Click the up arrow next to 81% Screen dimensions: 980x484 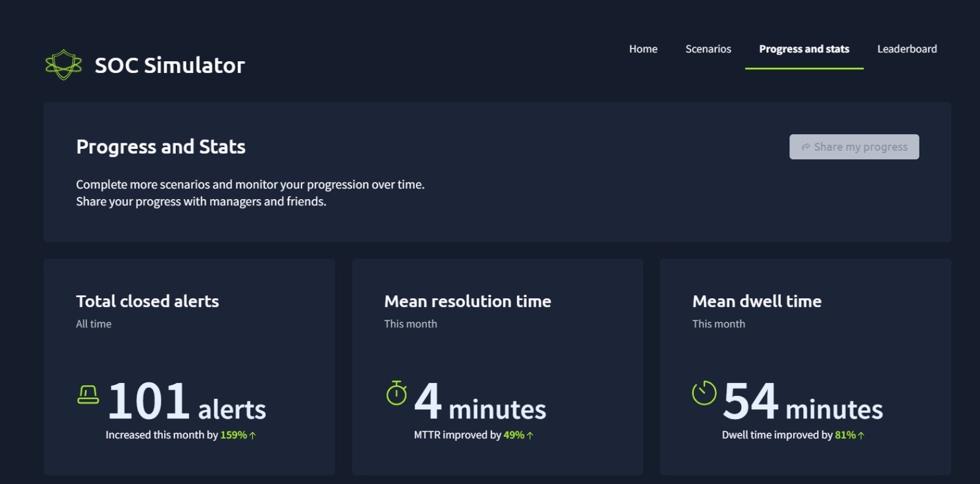click(861, 436)
